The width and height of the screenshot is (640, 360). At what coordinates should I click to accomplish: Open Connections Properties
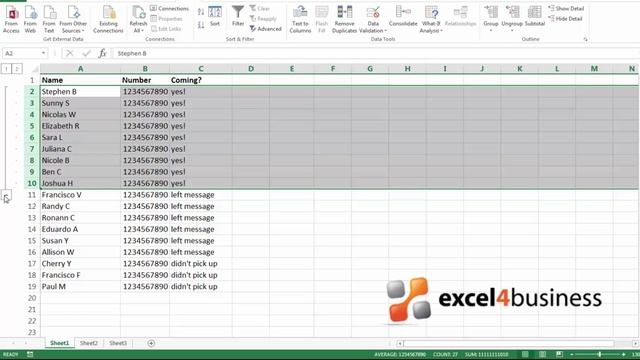pos(166,18)
